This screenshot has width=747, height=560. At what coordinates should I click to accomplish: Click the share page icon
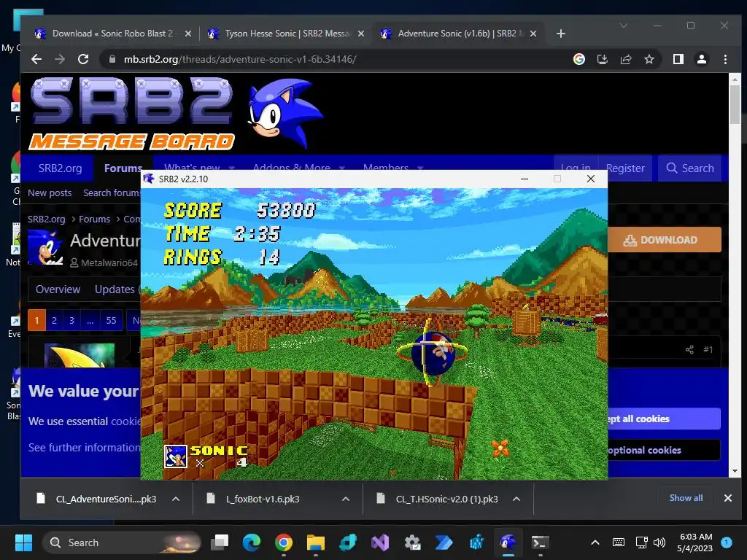(625, 59)
